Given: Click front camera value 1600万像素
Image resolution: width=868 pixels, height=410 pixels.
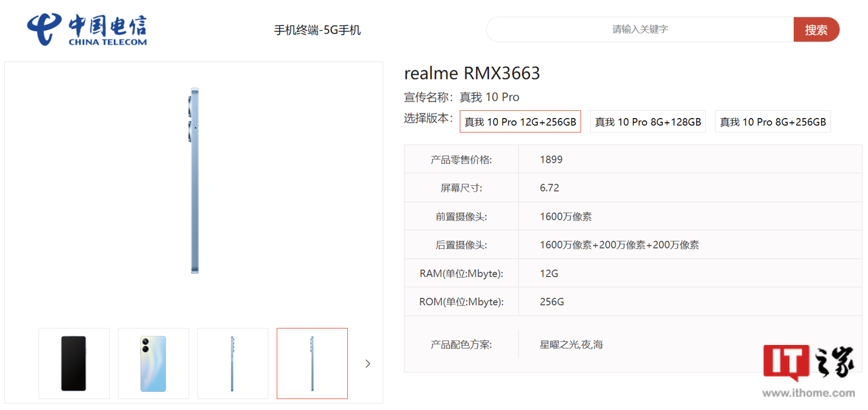Looking at the screenshot, I should point(566,217).
